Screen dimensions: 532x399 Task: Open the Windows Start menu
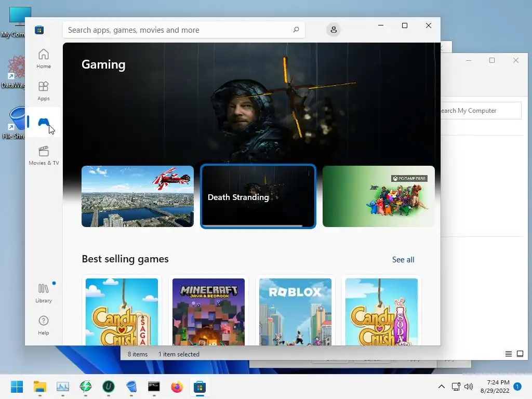point(17,387)
